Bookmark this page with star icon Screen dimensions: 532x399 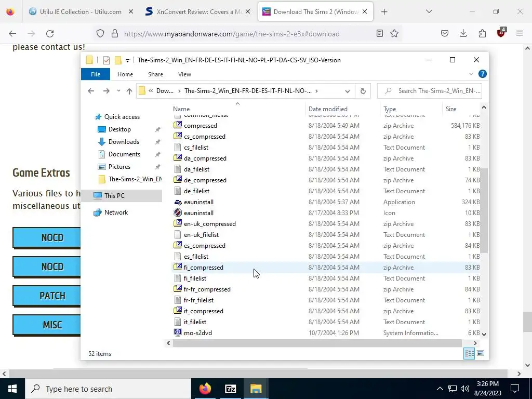[x=394, y=34]
